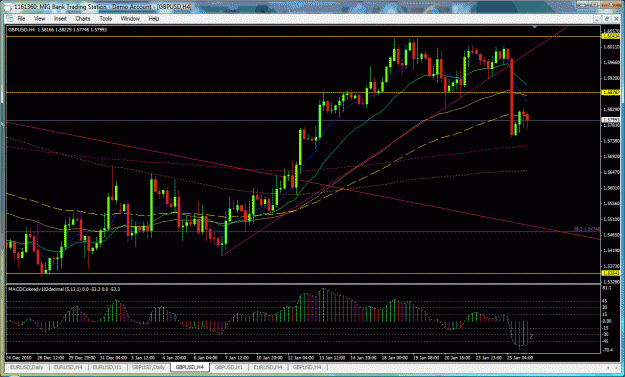Open the Help menu
625x377 pixels.
pyautogui.click(x=153, y=19)
